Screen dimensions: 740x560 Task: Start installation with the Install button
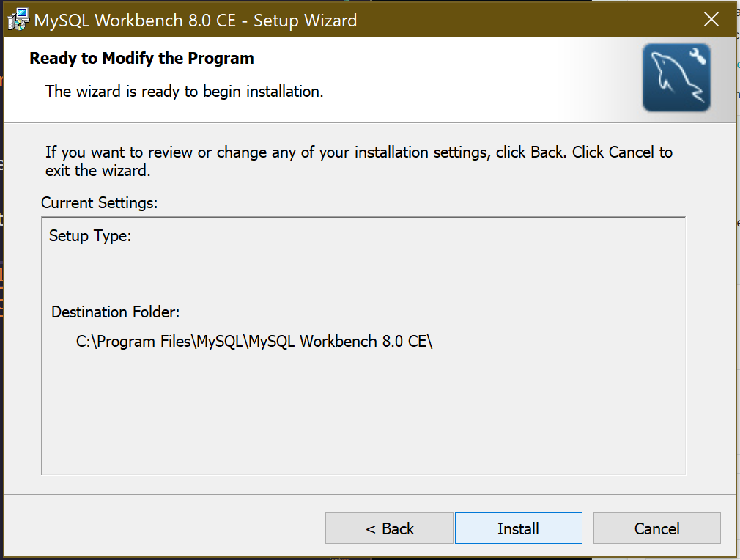(x=518, y=528)
